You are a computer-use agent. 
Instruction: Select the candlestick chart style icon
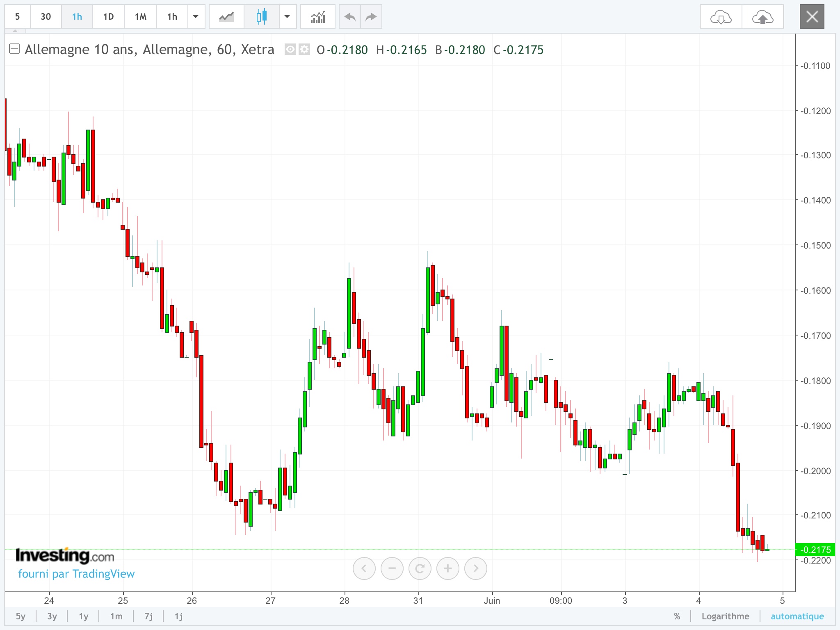pyautogui.click(x=262, y=17)
